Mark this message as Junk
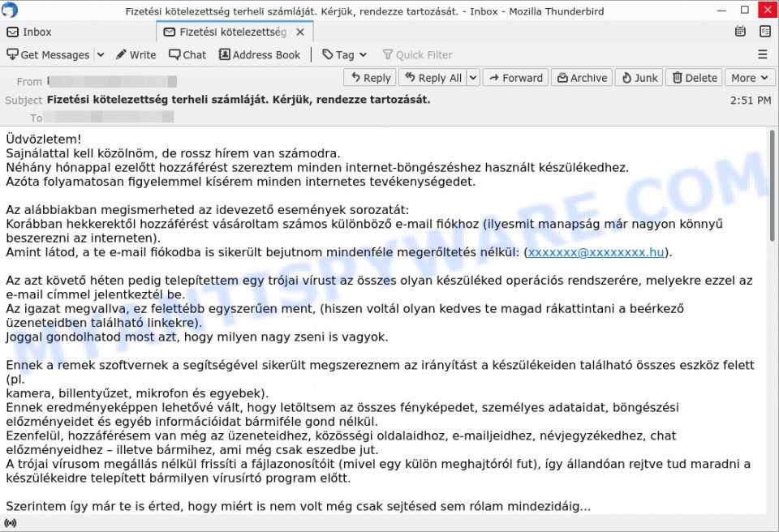Image resolution: width=779 pixels, height=532 pixels. click(639, 78)
